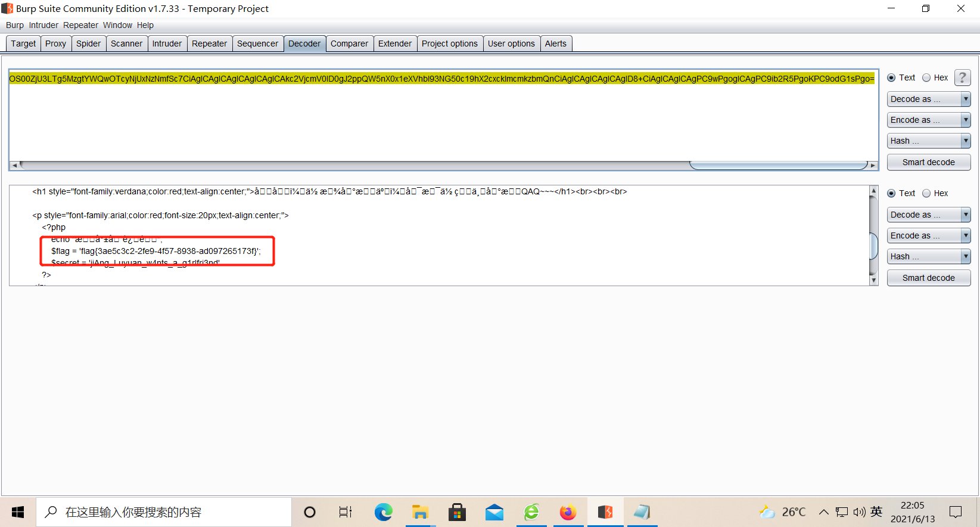Switch to the Repeater tab
Viewport: 980px width, 527px height.
point(210,44)
